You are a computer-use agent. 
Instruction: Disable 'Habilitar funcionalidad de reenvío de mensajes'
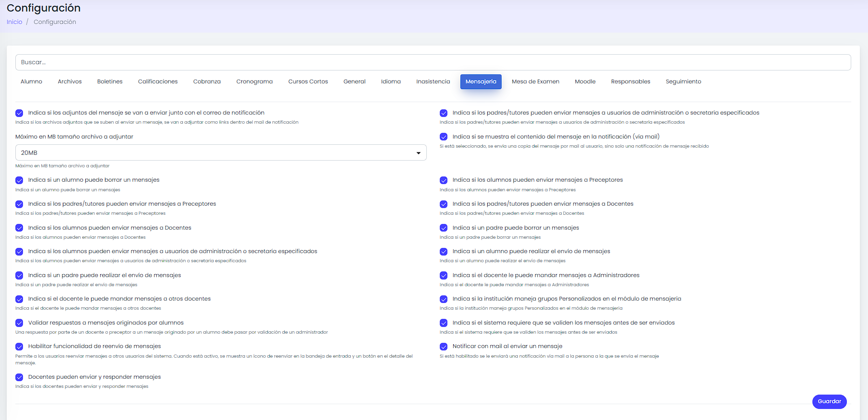(x=19, y=347)
